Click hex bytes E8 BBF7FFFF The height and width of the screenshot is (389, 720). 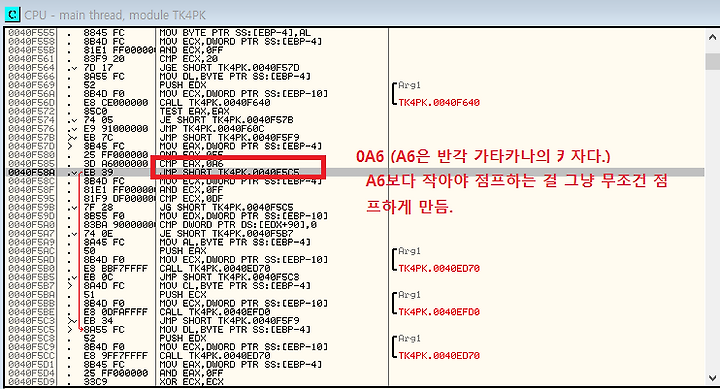(116, 268)
